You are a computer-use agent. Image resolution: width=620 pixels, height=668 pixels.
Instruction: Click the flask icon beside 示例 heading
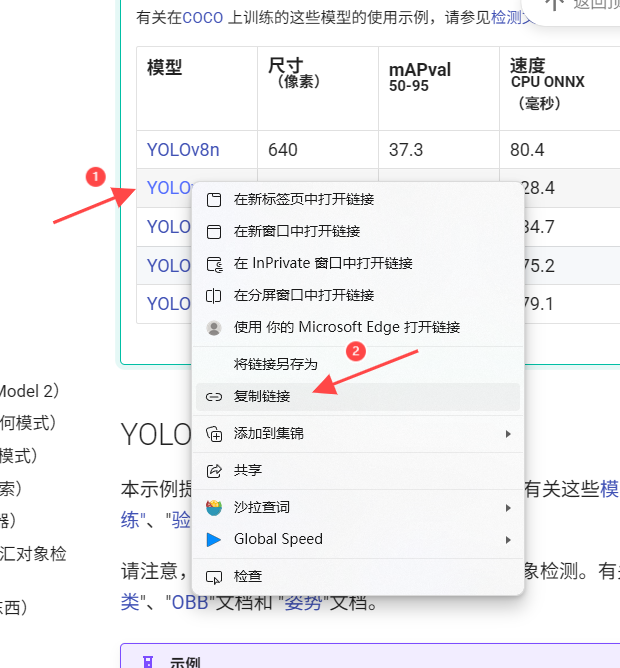tap(148, 662)
